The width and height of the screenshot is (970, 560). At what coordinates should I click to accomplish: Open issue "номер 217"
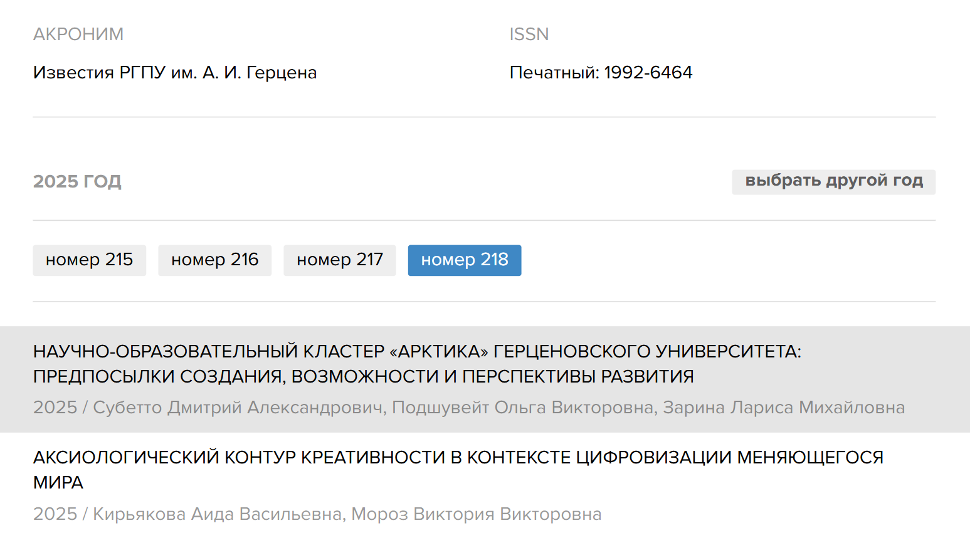pyautogui.click(x=339, y=260)
